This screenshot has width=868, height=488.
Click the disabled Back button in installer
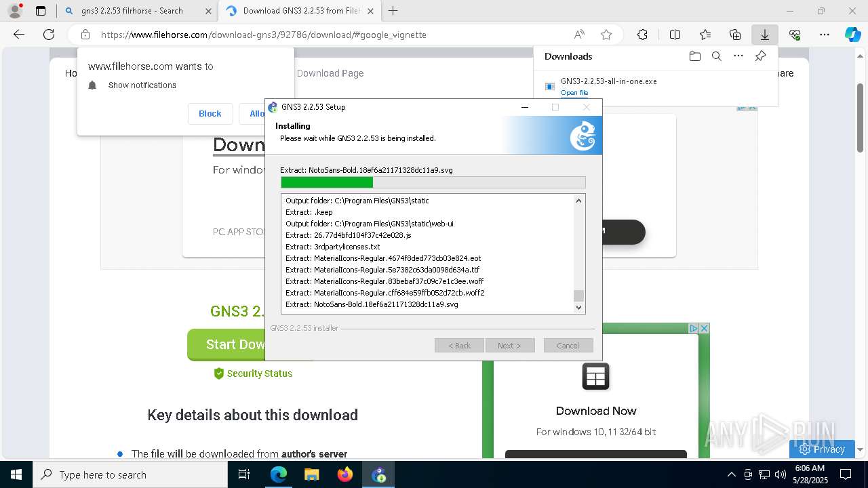pos(459,346)
